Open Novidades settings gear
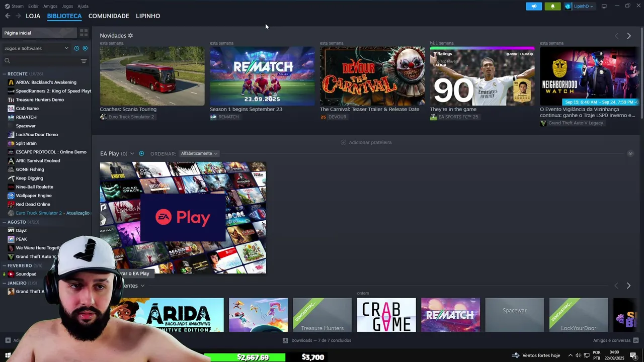 [130, 36]
